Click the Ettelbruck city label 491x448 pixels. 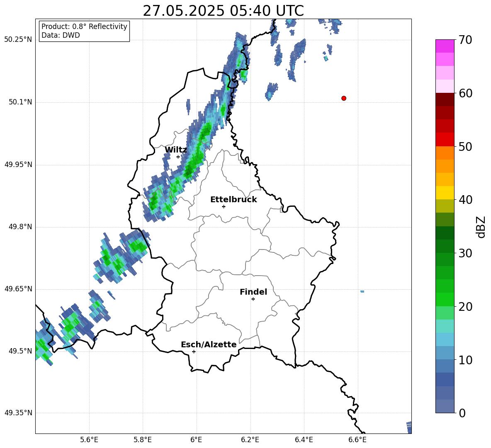233,200
